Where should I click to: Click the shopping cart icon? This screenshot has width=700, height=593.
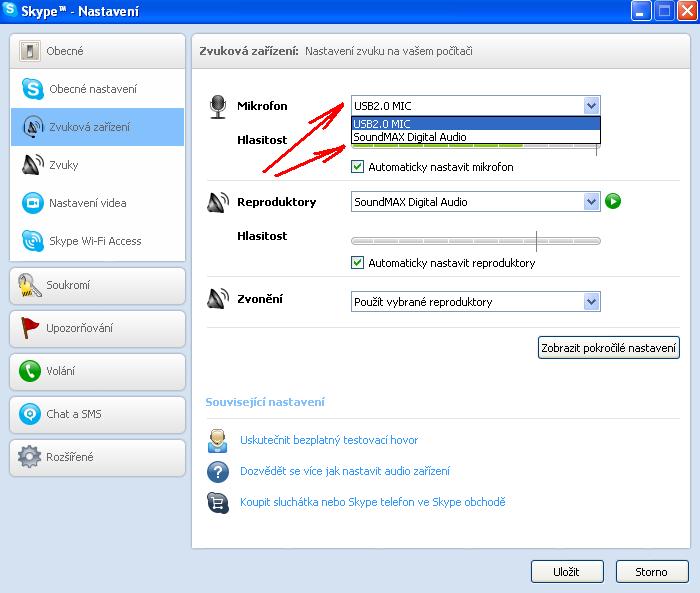click(x=218, y=503)
